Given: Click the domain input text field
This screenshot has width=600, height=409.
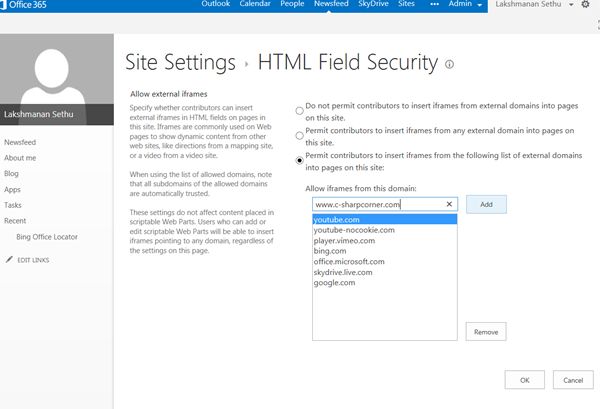Looking at the screenshot, I should tap(376, 204).
